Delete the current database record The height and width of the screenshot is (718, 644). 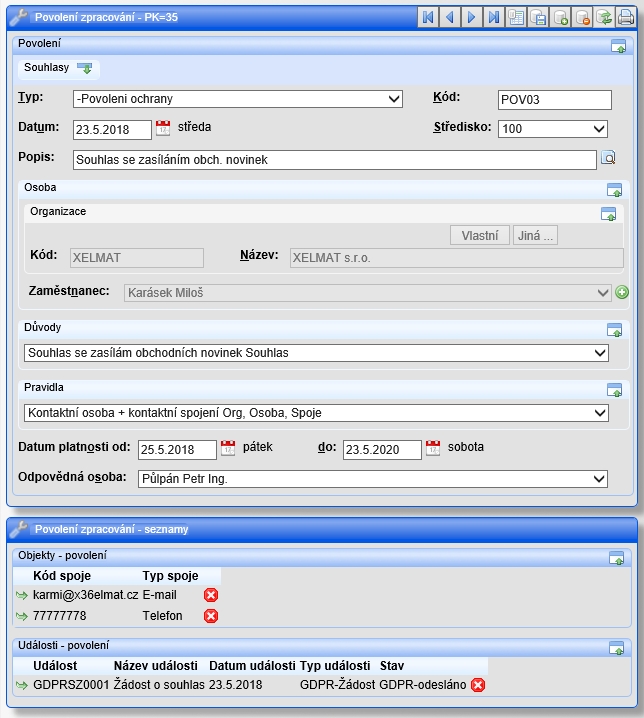(x=582, y=18)
